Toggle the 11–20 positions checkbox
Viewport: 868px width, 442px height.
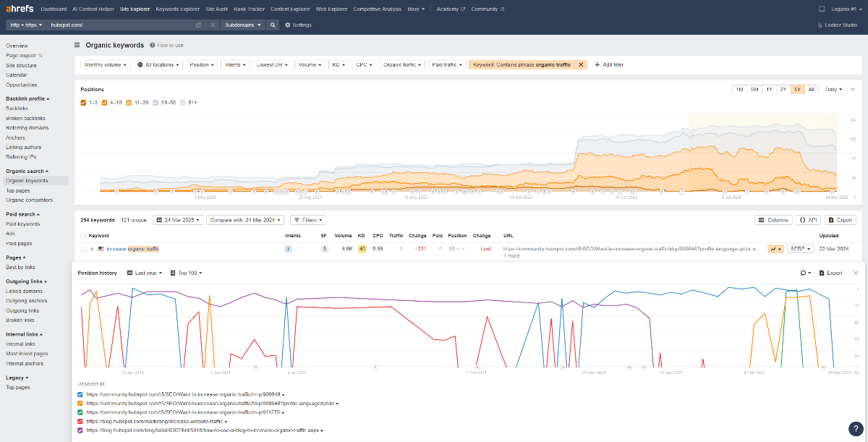(129, 103)
